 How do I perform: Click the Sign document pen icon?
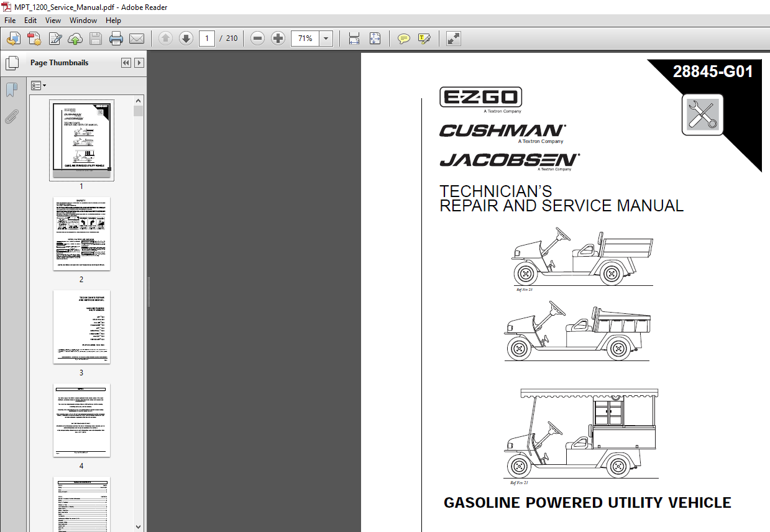coord(55,39)
